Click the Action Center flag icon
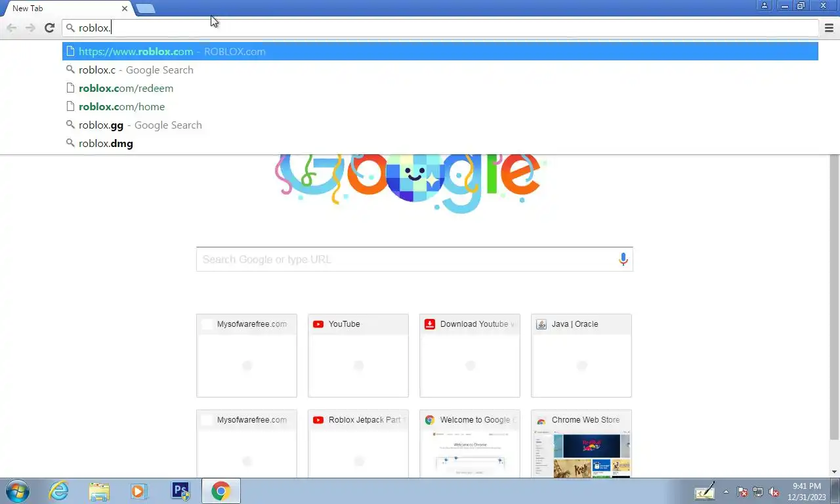This screenshot has width=840, height=504. click(742, 492)
